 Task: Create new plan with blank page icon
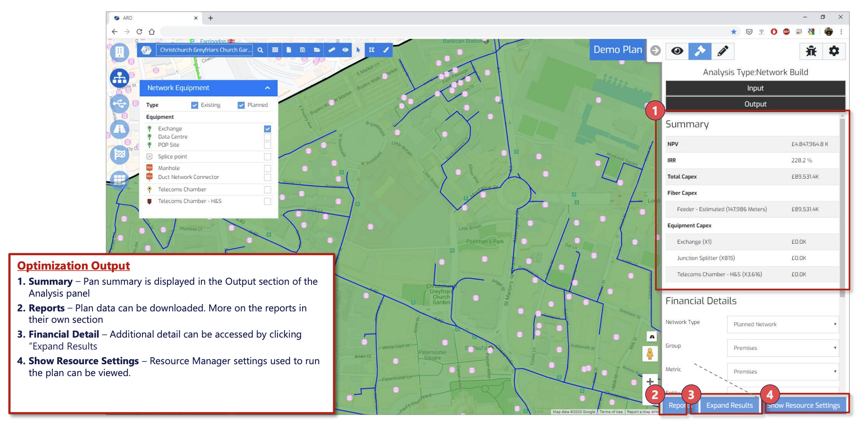(289, 50)
